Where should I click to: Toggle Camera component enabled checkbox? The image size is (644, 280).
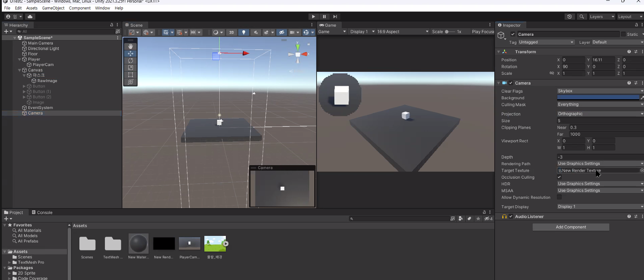coord(511,83)
